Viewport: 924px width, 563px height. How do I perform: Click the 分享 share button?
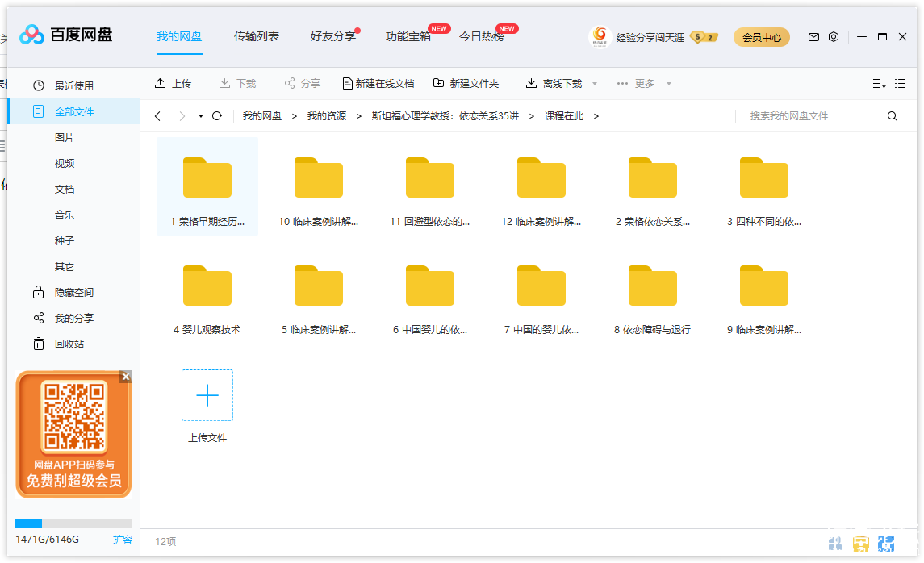tap(303, 84)
